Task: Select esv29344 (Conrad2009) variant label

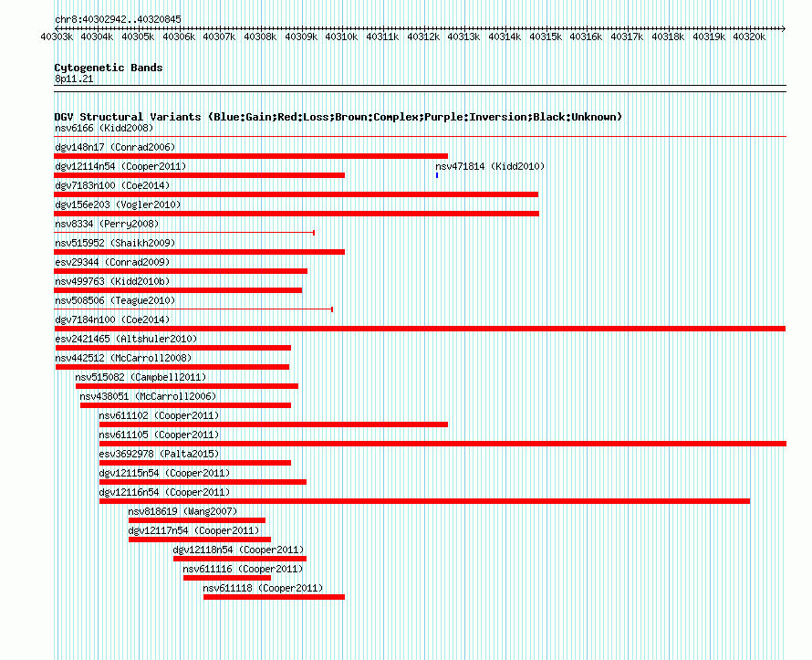Action: (112, 262)
